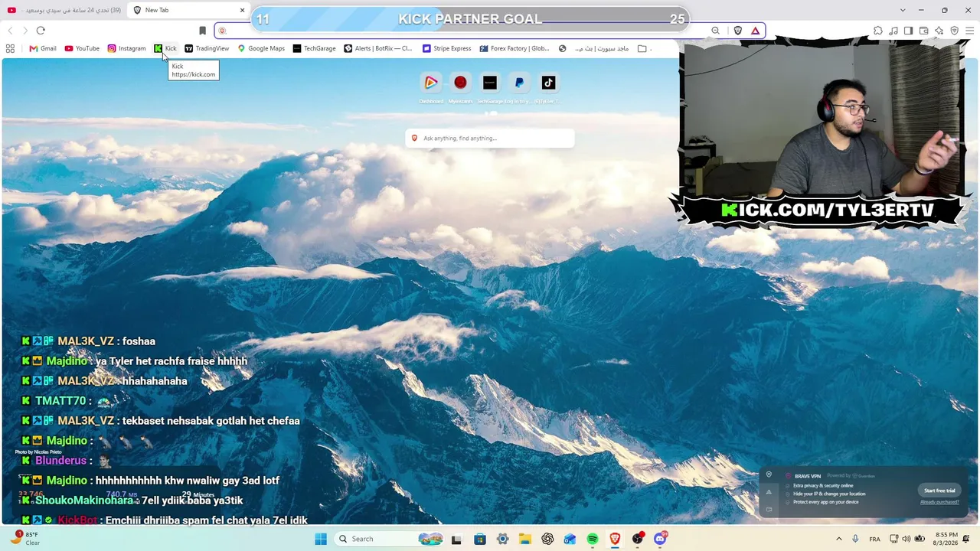
Task: Open the Dashboard top site shortcut
Action: [x=431, y=83]
